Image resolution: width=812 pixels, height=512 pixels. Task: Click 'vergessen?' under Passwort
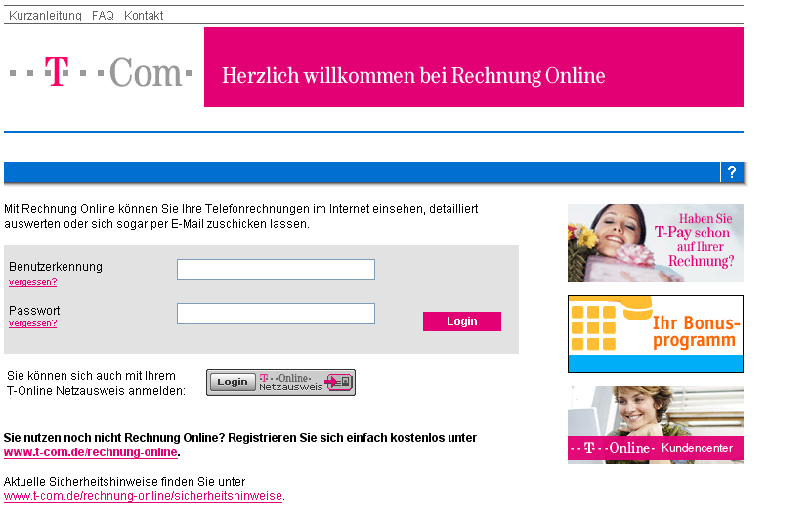[32, 323]
